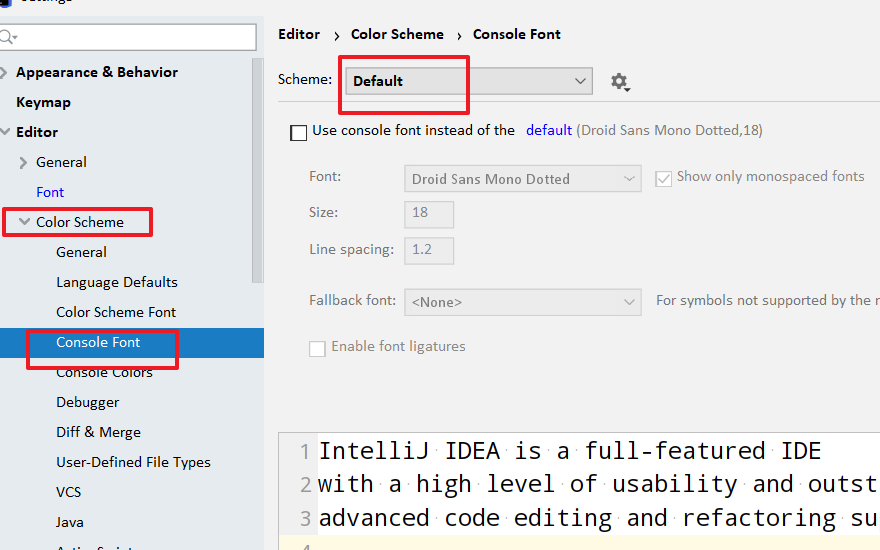Viewport: 880px width, 550px height.
Task: Expand the General node under Editor
Action: pyautogui.click(x=23, y=162)
